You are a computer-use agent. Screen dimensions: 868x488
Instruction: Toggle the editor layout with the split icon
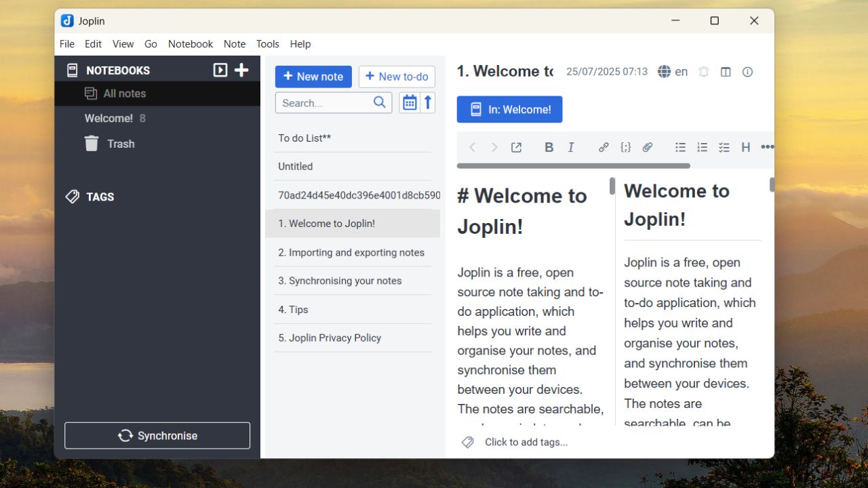(725, 72)
